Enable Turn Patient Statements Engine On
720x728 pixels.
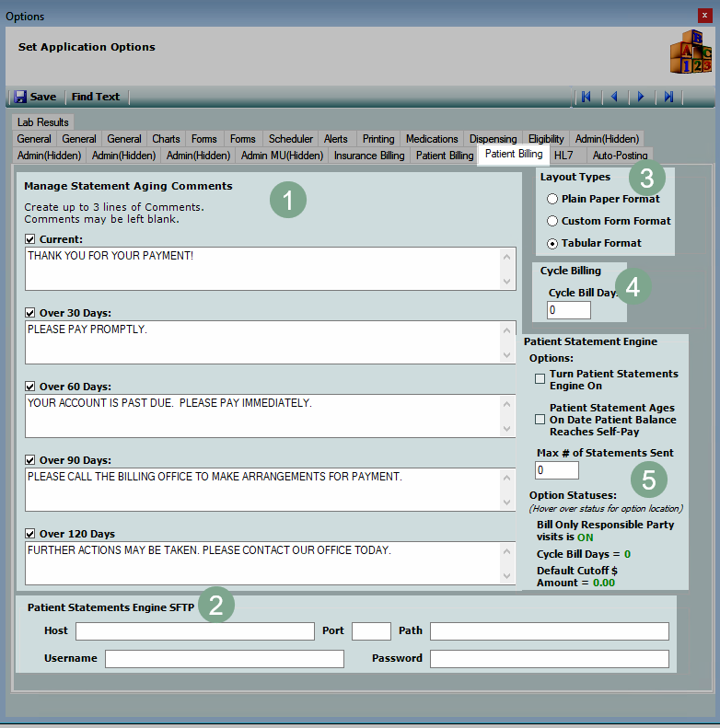coord(540,379)
